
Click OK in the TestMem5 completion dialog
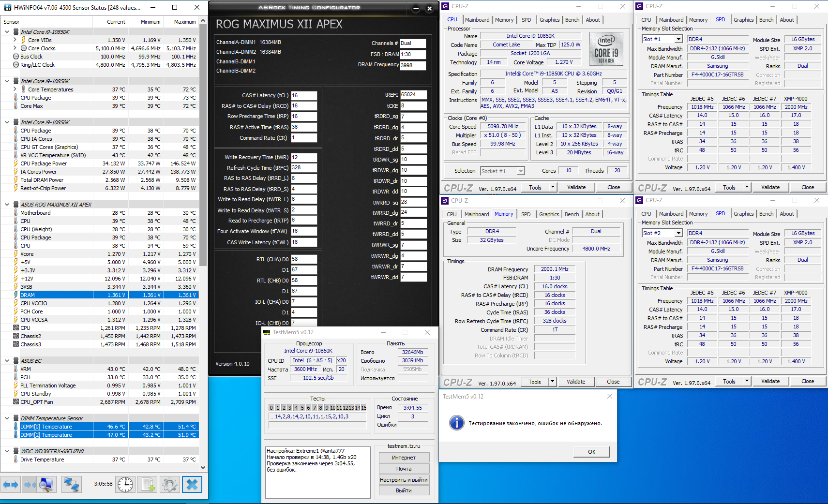591,452
